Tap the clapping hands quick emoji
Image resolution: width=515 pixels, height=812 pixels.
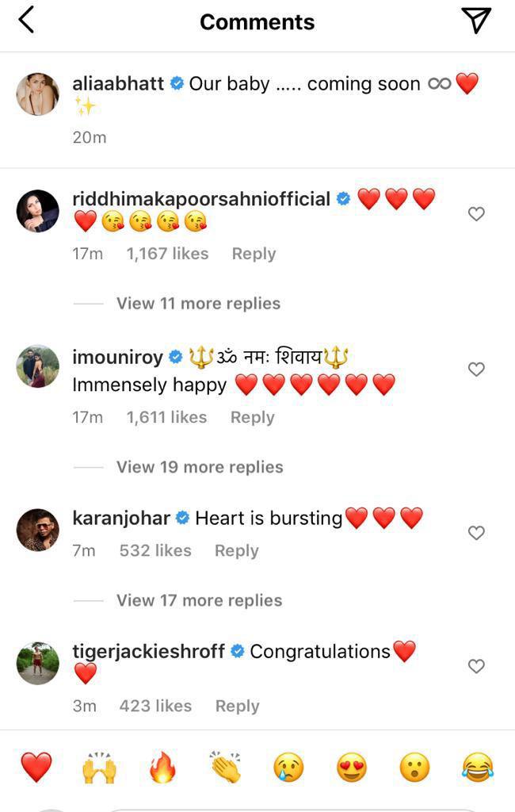(x=225, y=767)
